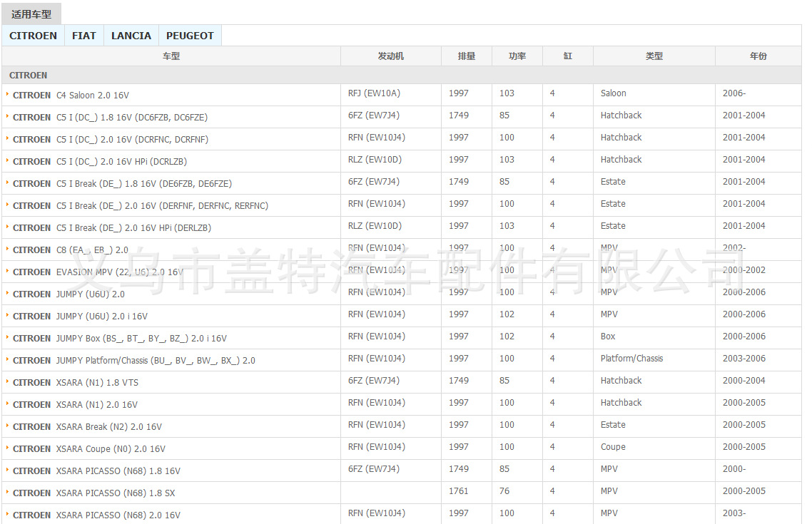Click Estate type in XSARA Break row
Viewport: 812px width, 524px height.
pyautogui.click(x=613, y=425)
